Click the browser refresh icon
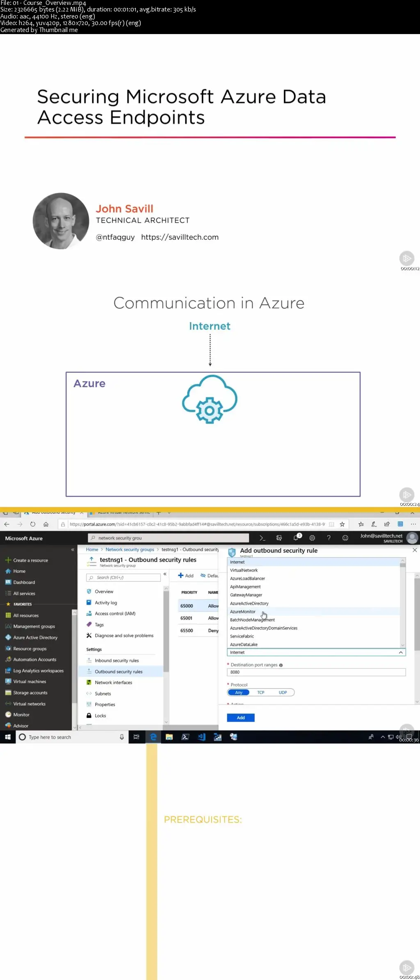The height and width of the screenshot is (980, 420). point(33,524)
